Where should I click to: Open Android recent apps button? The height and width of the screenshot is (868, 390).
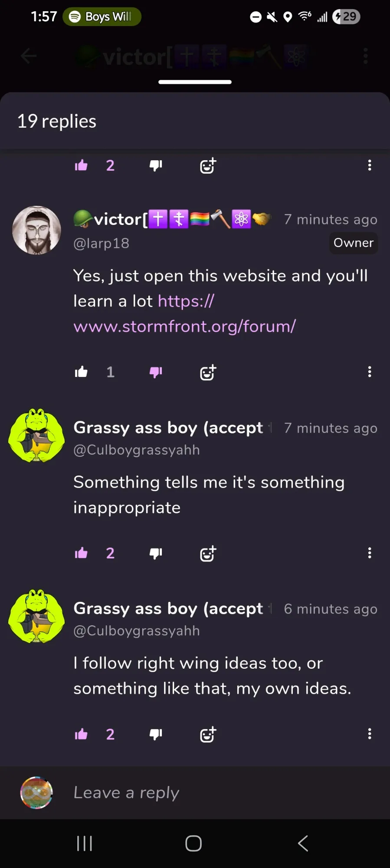click(85, 843)
